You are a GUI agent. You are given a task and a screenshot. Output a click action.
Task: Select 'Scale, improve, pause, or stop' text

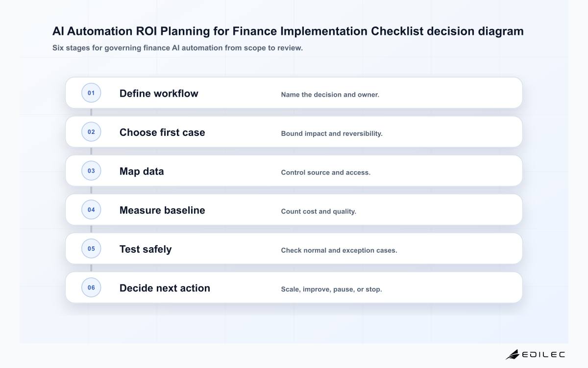click(x=331, y=289)
